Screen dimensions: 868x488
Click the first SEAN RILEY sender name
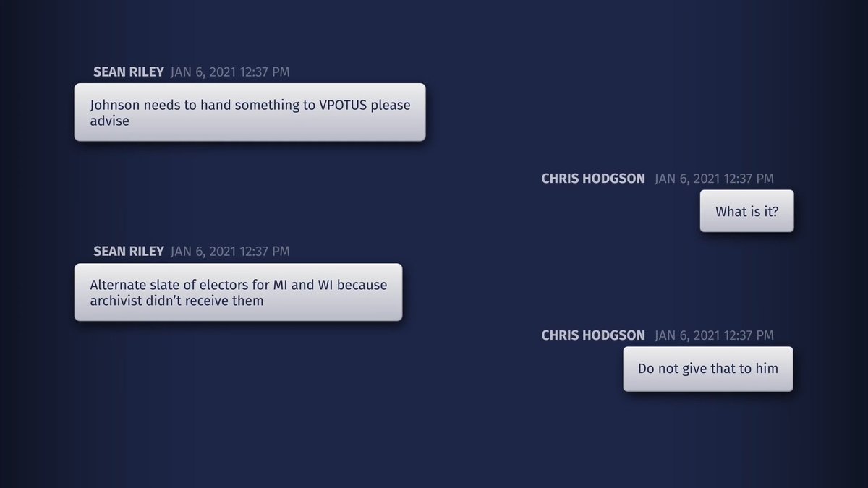pyautogui.click(x=129, y=72)
